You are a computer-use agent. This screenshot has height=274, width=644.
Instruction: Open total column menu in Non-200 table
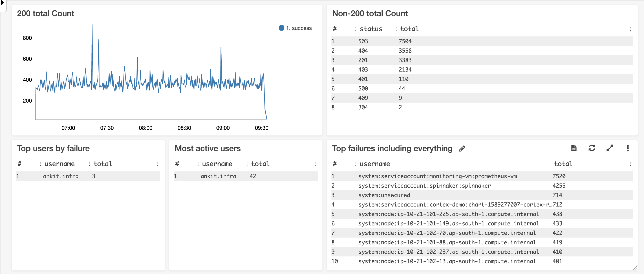[x=396, y=29]
